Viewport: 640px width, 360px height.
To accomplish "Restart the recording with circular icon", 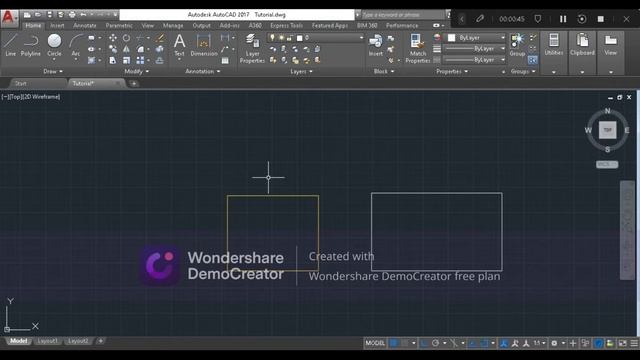I will click(x=582, y=19).
